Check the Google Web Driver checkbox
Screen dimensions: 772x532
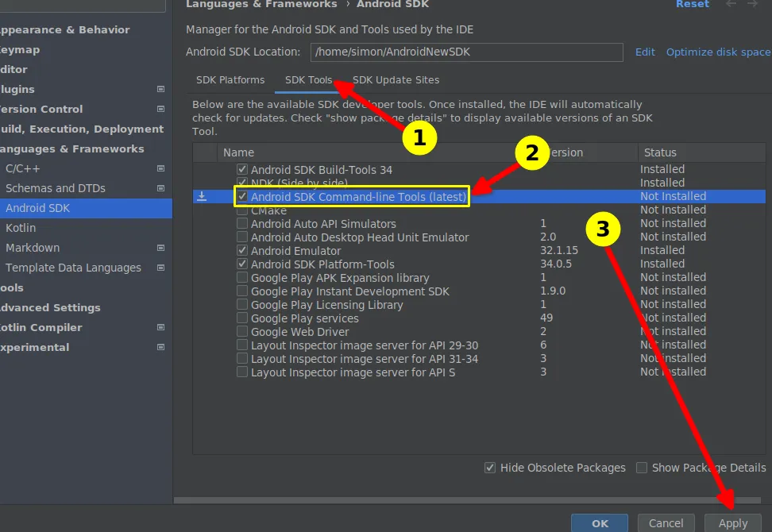coord(241,331)
